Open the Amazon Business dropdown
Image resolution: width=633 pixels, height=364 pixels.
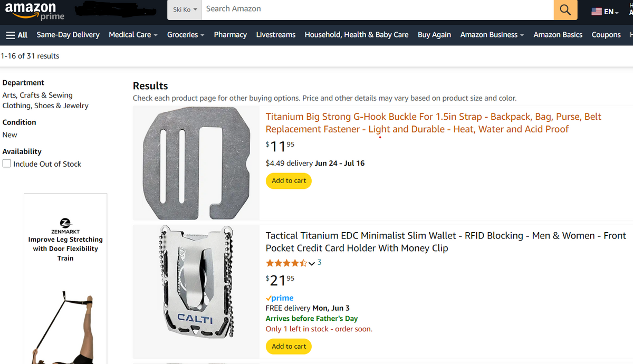pos(492,35)
